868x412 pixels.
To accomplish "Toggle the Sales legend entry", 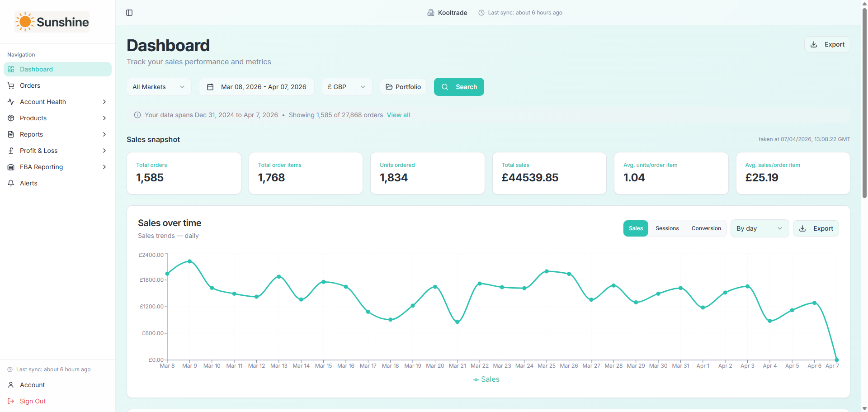I will click(x=486, y=379).
